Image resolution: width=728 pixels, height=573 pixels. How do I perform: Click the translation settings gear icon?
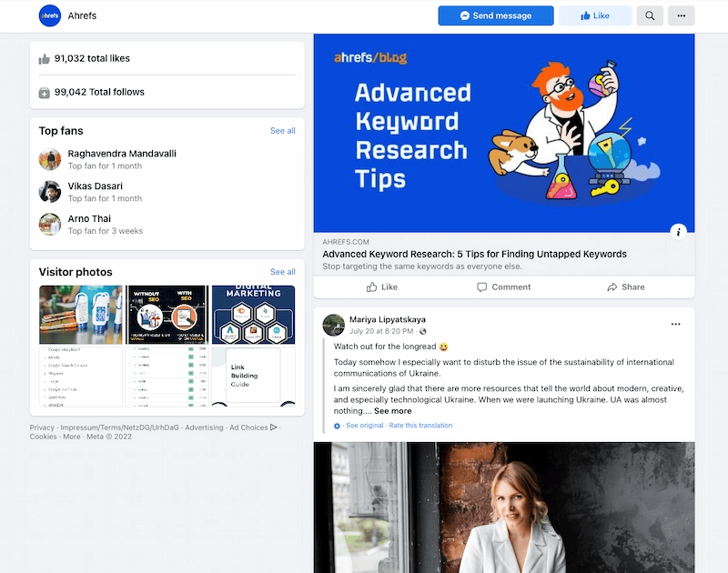click(x=337, y=426)
